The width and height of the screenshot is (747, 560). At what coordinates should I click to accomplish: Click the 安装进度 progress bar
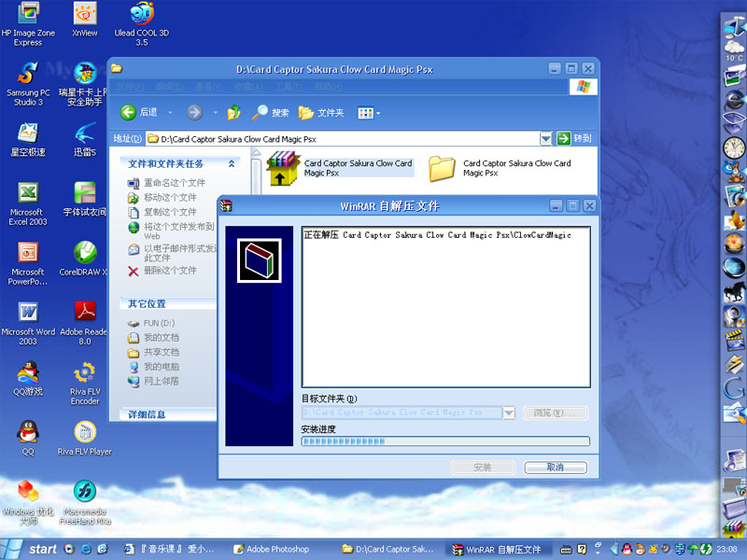445,441
